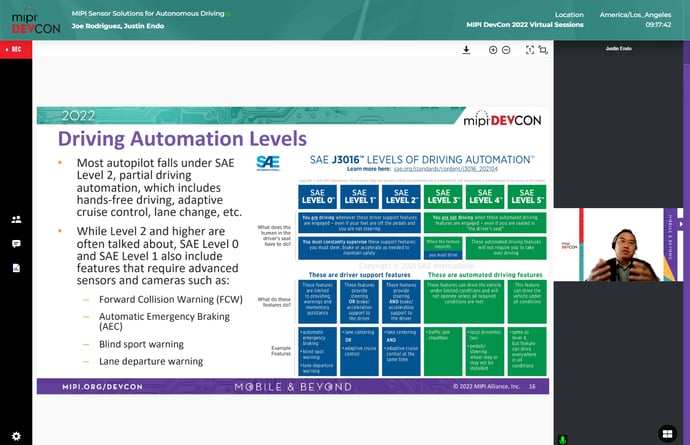
Task: Switch the video grid layout icon
Action: point(667,434)
